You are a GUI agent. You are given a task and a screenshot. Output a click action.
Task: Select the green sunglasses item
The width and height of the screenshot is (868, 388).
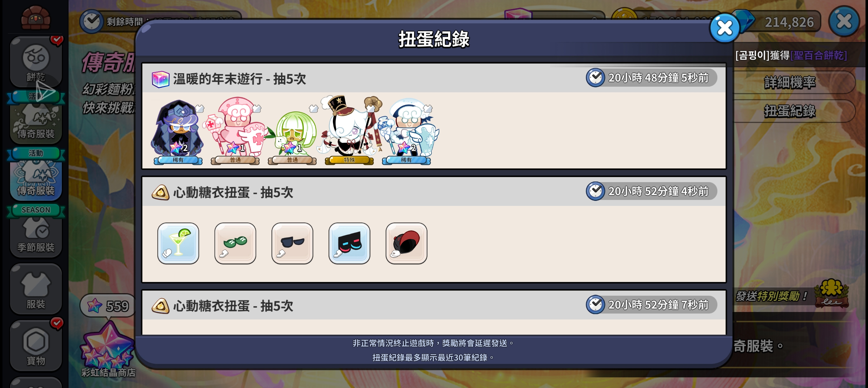(x=235, y=243)
